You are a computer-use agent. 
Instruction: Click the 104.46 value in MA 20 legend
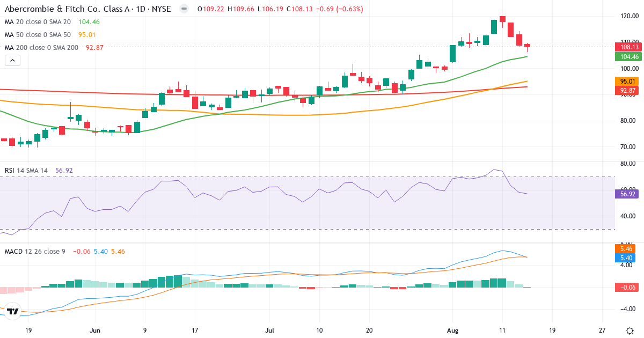[89, 22]
